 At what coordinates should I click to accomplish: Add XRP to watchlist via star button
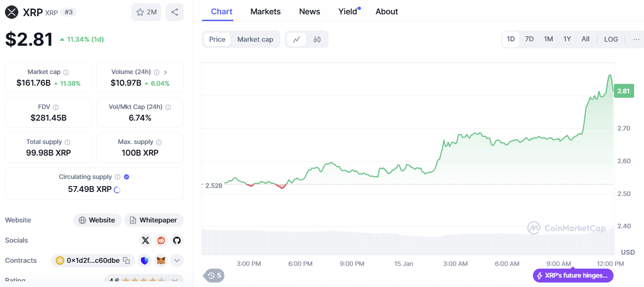pyautogui.click(x=146, y=12)
